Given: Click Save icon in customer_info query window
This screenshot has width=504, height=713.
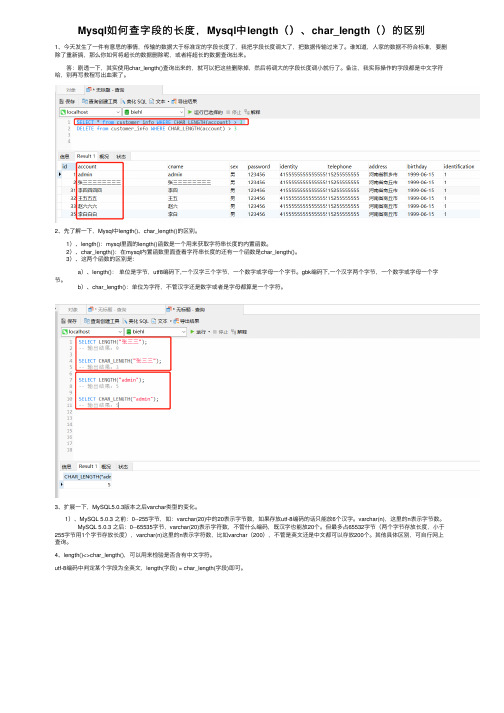Looking at the screenshot, I should point(67,101).
